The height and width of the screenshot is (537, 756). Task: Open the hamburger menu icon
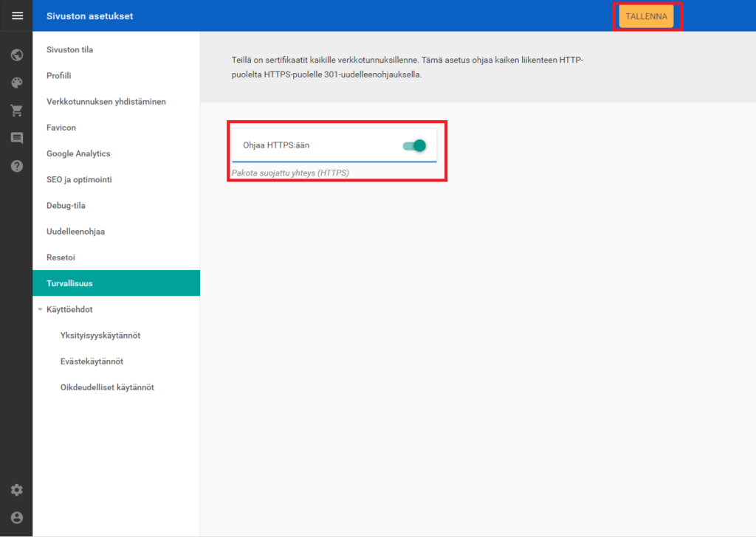click(x=16, y=15)
